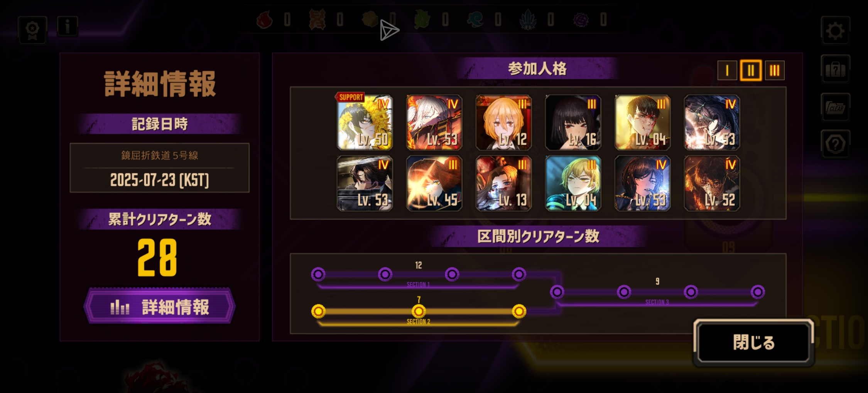Select the blonde Lv. 12 identity portrait
868x393 pixels.
point(503,122)
